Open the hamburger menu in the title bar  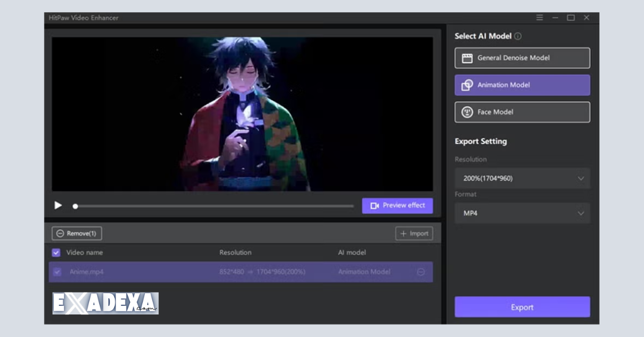click(x=539, y=17)
